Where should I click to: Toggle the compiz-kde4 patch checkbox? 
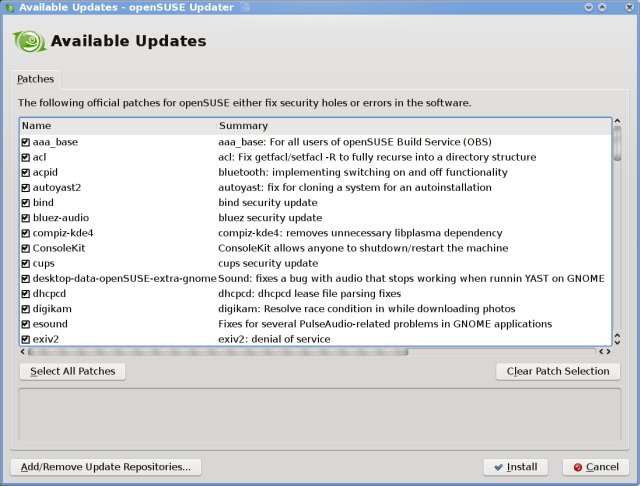[26, 233]
